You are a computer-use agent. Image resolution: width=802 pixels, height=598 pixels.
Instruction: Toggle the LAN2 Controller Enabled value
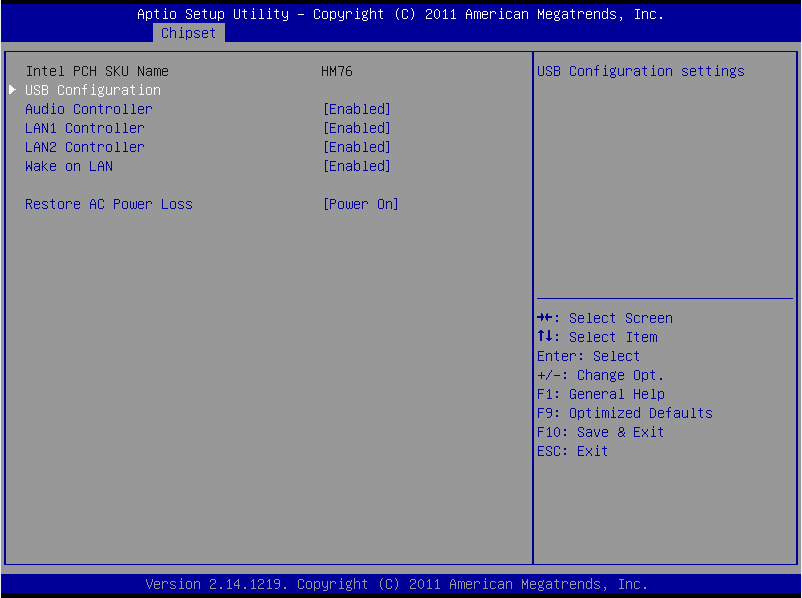tap(356, 147)
